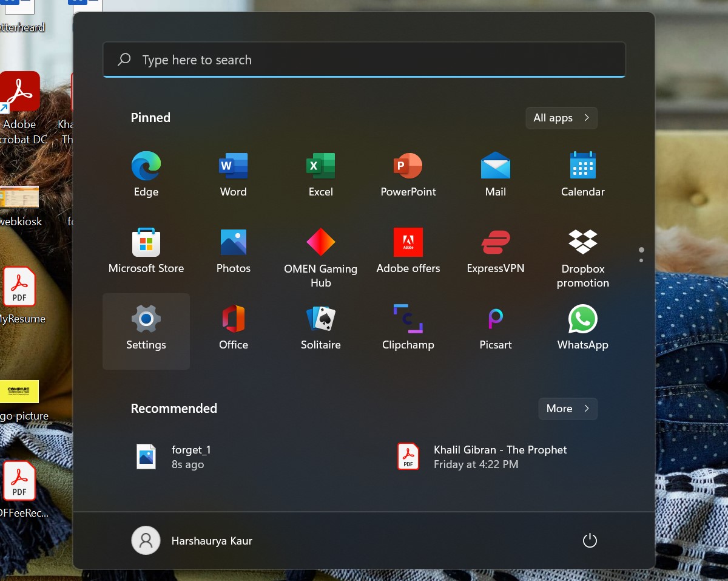Expand the All apps list
728x581 pixels.
[x=561, y=118]
